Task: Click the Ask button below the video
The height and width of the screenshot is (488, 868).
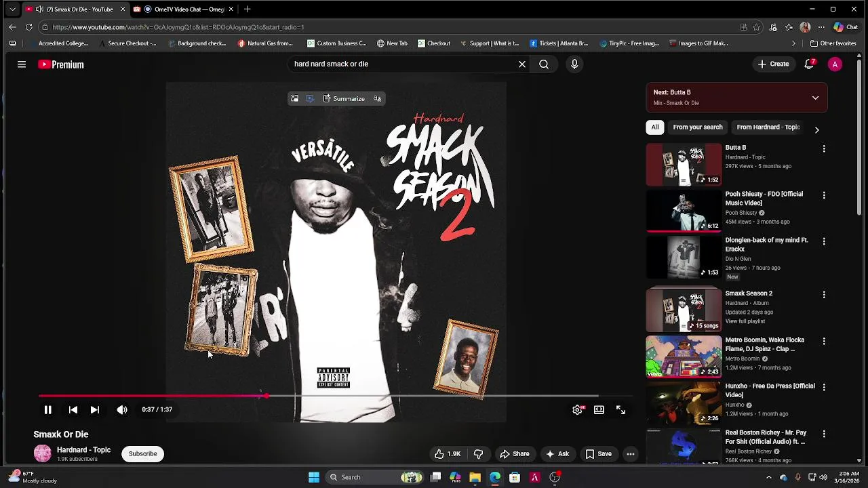Action: (x=557, y=454)
